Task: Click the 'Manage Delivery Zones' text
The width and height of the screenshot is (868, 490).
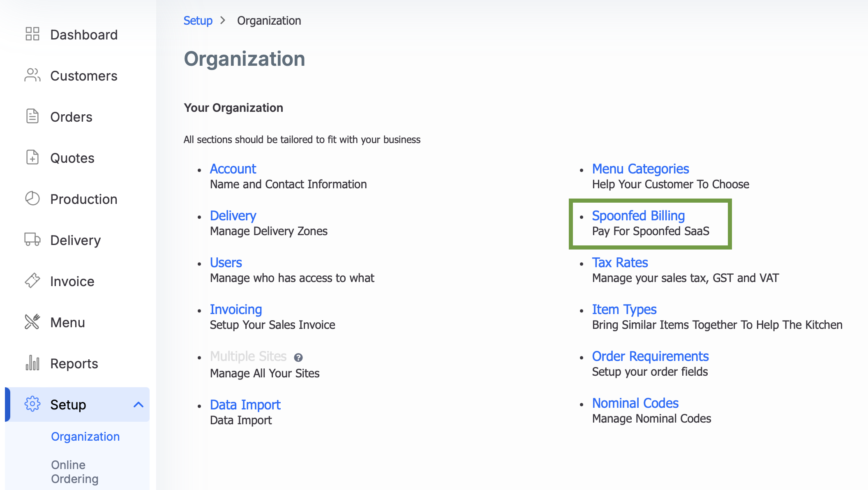Action: (x=269, y=231)
